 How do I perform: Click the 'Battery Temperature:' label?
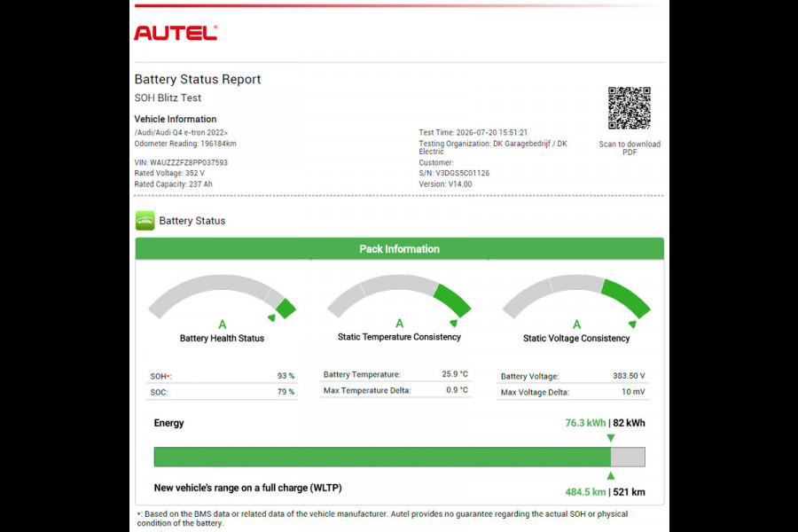coord(362,374)
